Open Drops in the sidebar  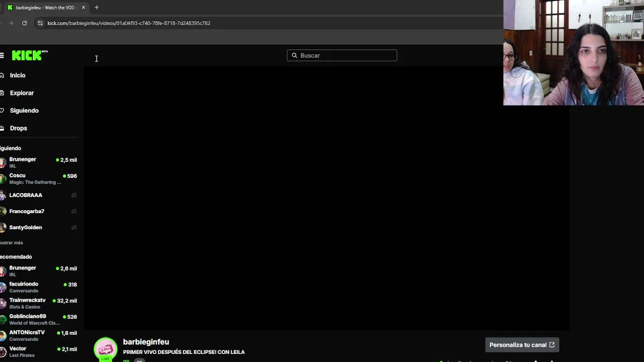[19, 128]
